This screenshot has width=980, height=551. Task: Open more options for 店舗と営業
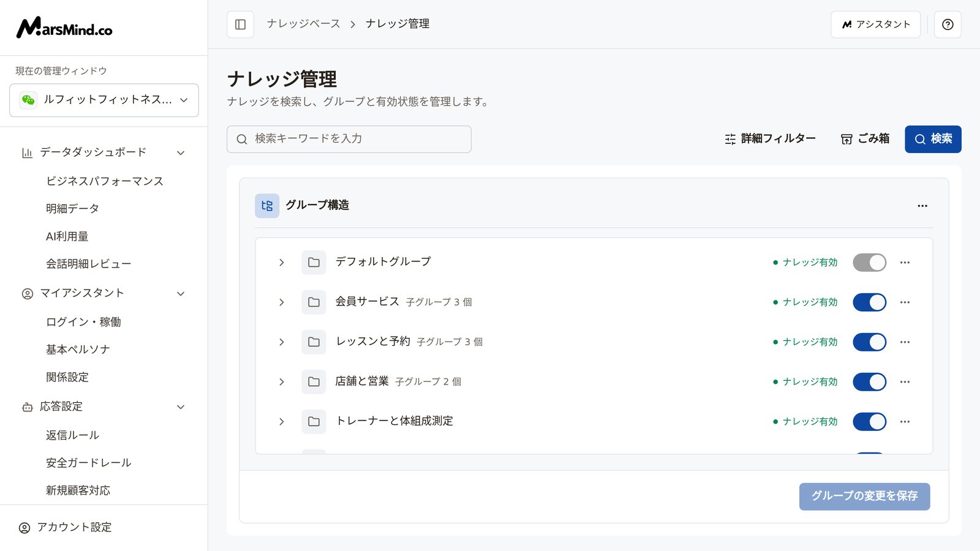(x=905, y=382)
